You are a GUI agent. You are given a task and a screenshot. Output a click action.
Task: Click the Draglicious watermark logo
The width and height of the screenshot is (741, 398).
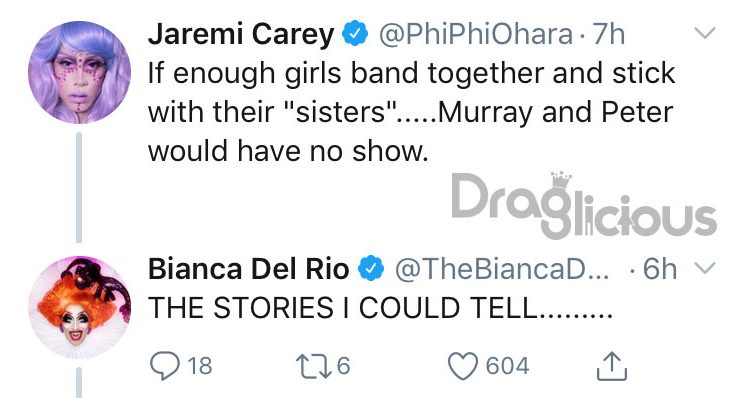(x=584, y=205)
